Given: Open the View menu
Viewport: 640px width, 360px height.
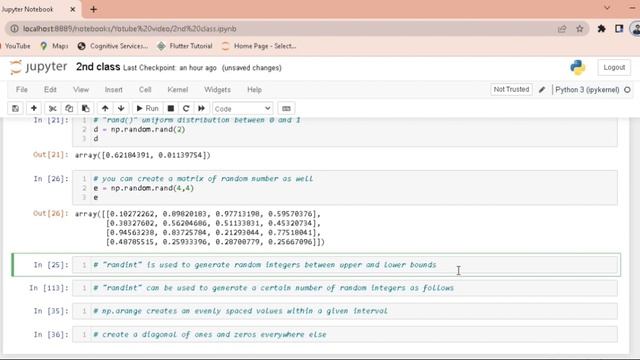Looking at the screenshot, I should (81, 90).
